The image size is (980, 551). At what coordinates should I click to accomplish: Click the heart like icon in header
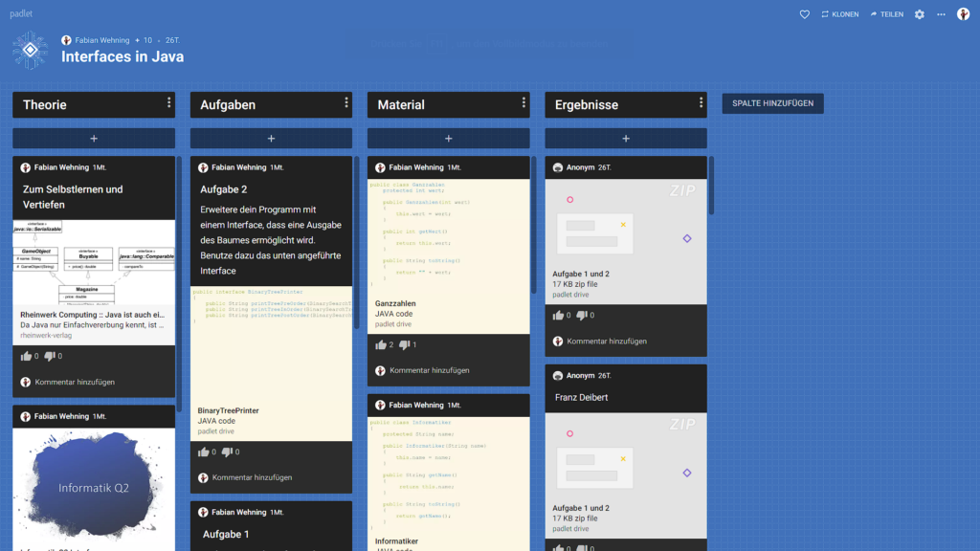804,14
